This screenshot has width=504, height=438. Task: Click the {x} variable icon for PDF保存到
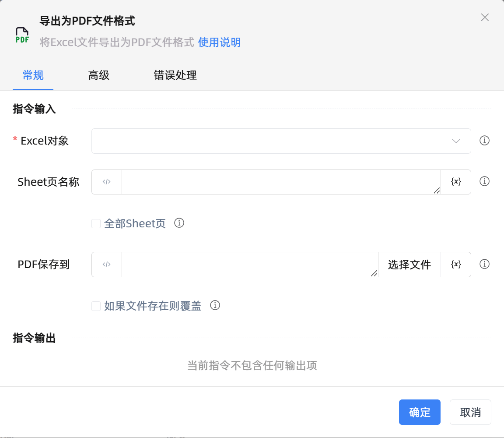[455, 264]
